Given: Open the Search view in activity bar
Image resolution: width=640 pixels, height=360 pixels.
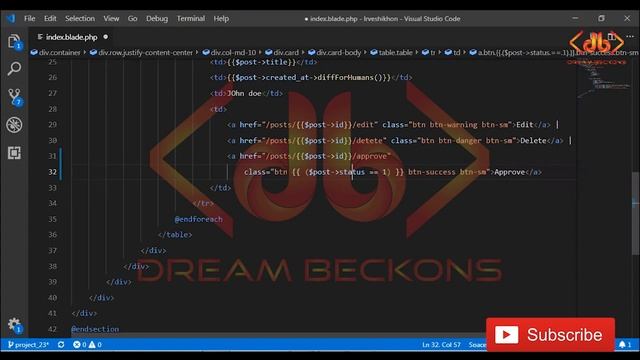Looking at the screenshot, I should click(14, 69).
